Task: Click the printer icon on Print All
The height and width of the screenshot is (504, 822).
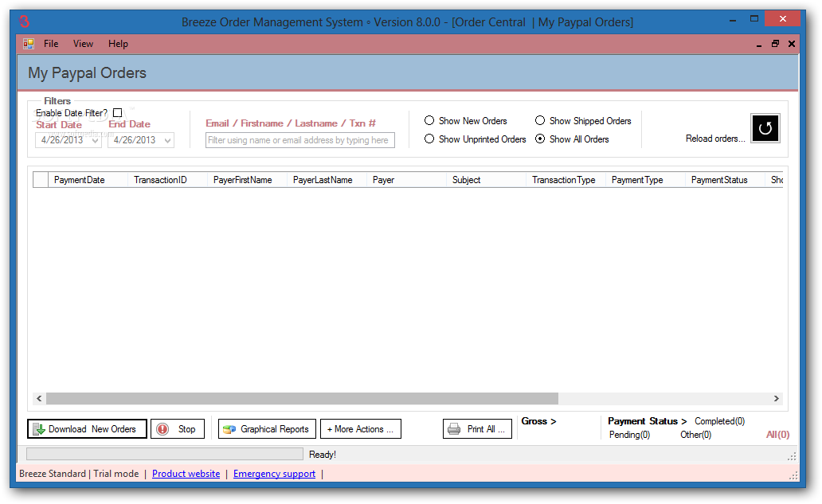Action: (454, 430)
